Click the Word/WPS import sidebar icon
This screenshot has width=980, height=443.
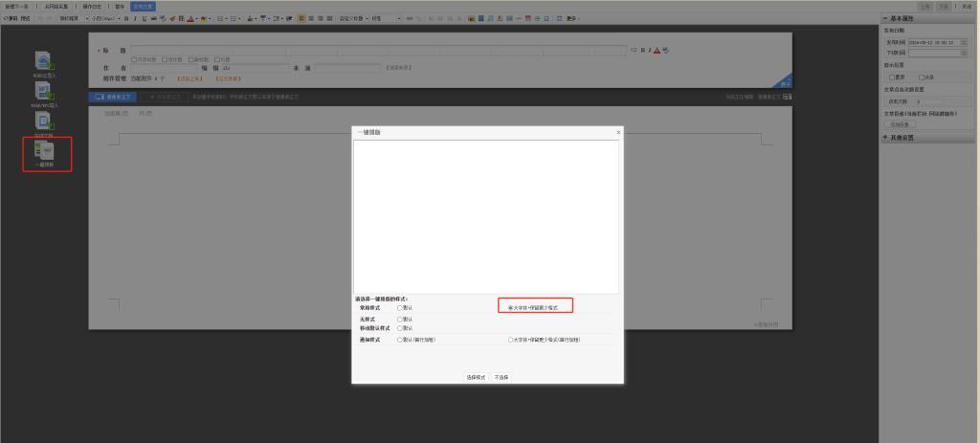pos(45,91)
